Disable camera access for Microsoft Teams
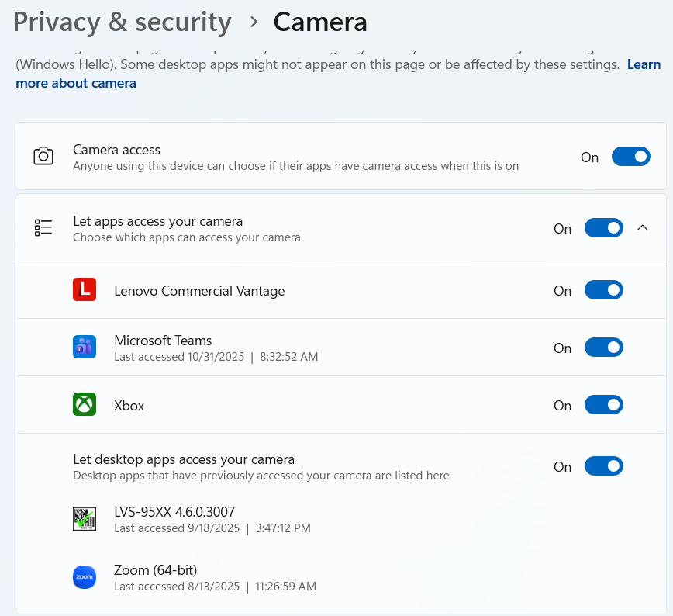The width and height of the screenshot is (673, 616). coord(604,348)
